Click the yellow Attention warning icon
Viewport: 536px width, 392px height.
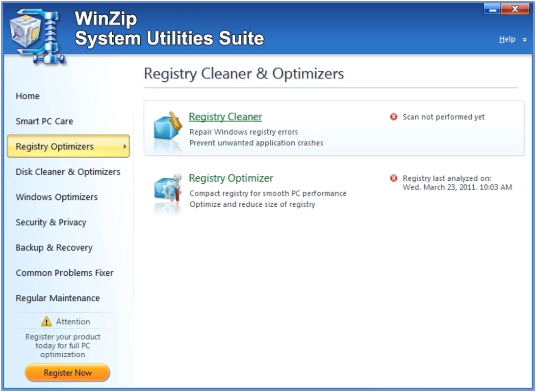(x=47, y=321)
